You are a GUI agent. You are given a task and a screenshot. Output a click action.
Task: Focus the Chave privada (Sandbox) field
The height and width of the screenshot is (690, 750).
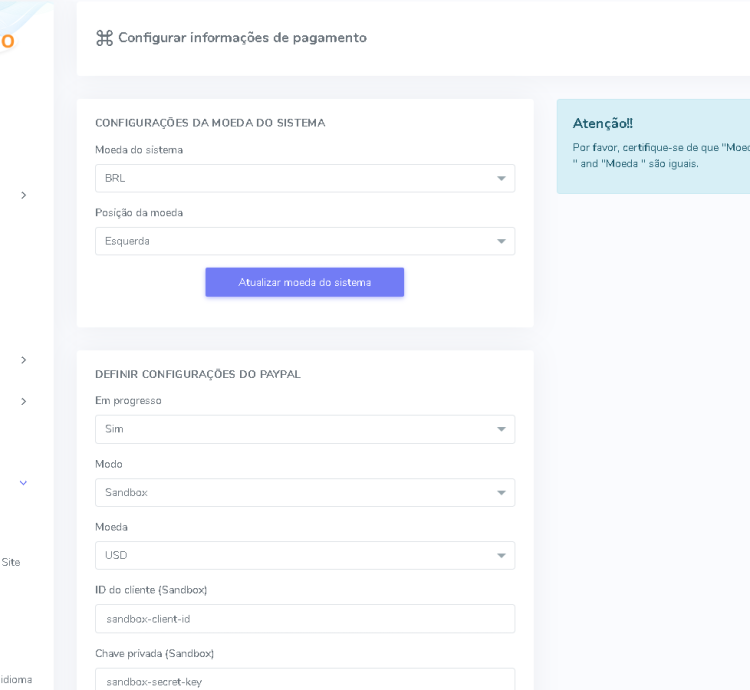304,680
